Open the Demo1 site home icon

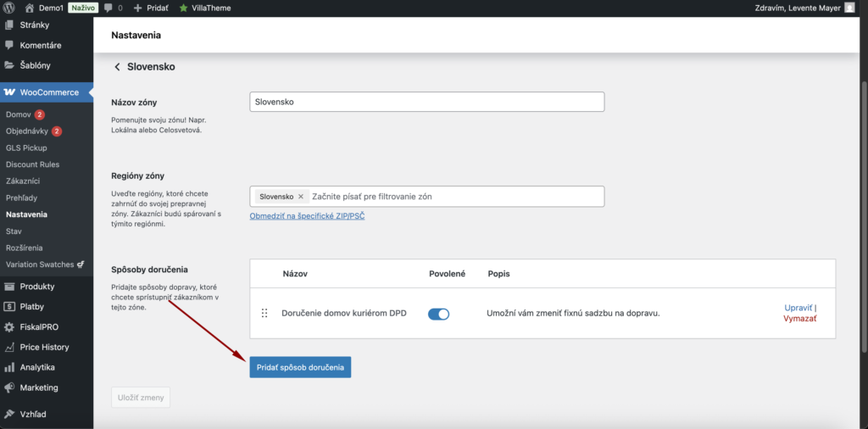click(30, 8)
